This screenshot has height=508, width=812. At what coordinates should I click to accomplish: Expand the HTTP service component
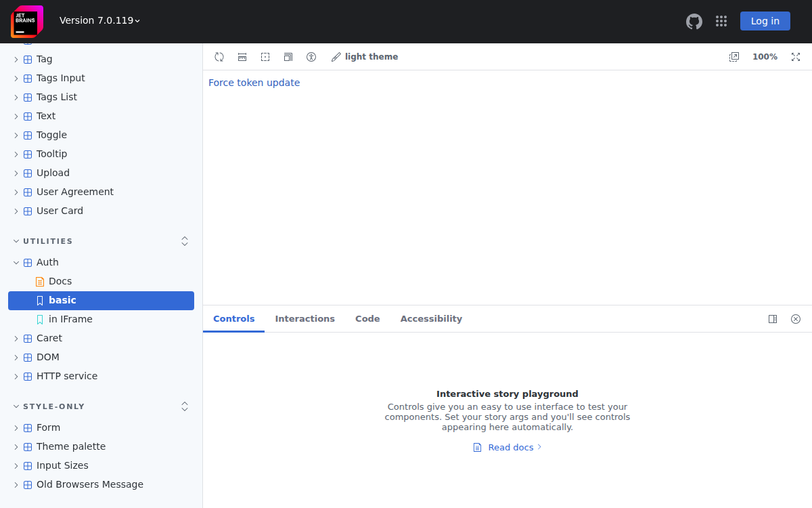pyautogui.click(x=101, y=376)
